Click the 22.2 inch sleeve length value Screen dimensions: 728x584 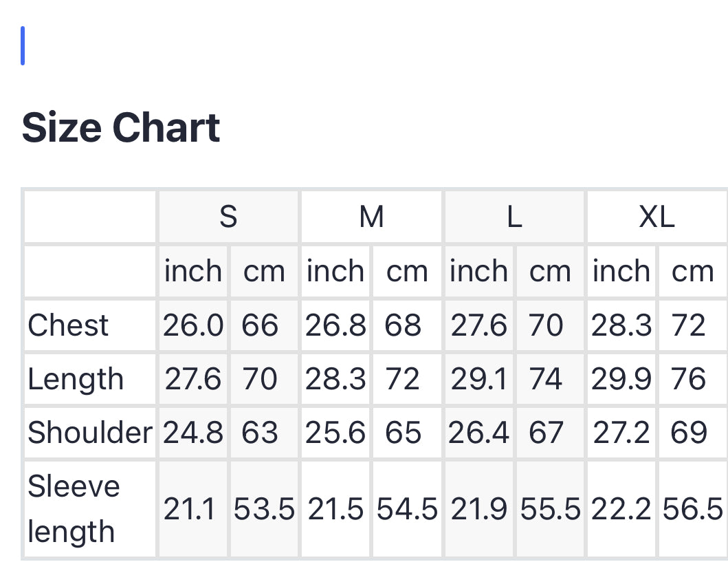tap(621, 509)
